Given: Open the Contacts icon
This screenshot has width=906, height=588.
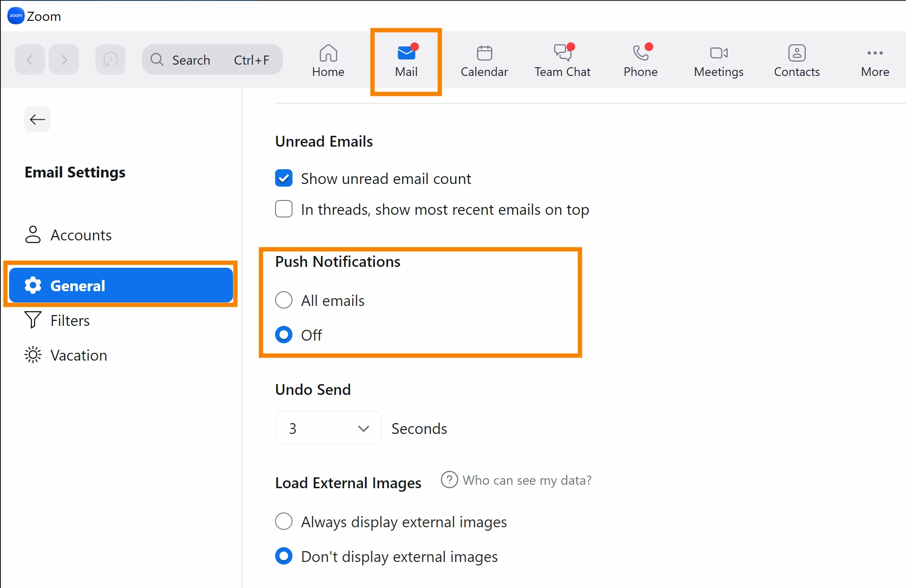Looking at the screenshot, I should [x=797, y=53].
